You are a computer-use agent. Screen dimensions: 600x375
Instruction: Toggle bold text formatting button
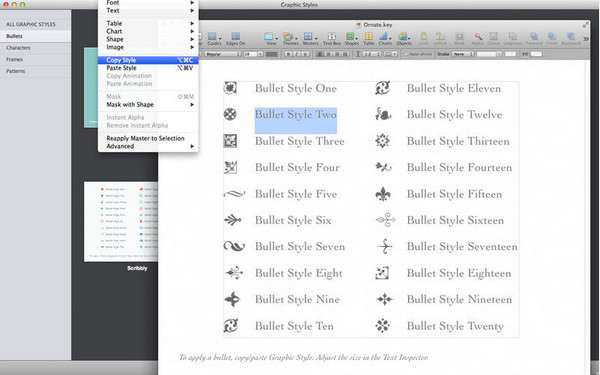[289, 54]
